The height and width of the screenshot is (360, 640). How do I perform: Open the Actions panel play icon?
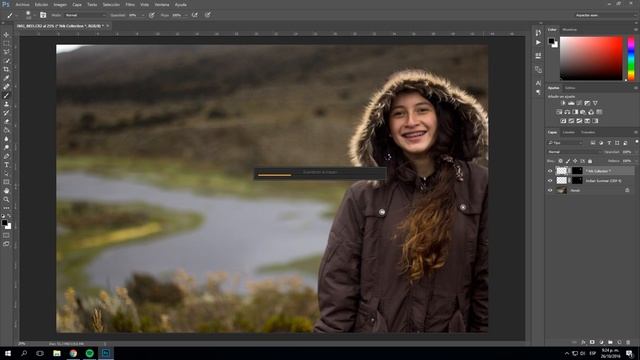pos(538,42)
